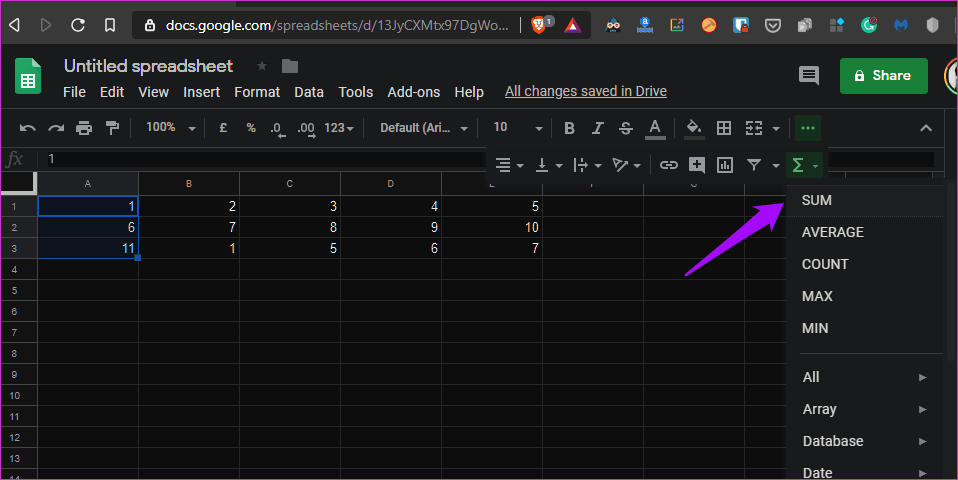Open the zoom 100% dropdown

pyautogui.click(x=170, y=128)
